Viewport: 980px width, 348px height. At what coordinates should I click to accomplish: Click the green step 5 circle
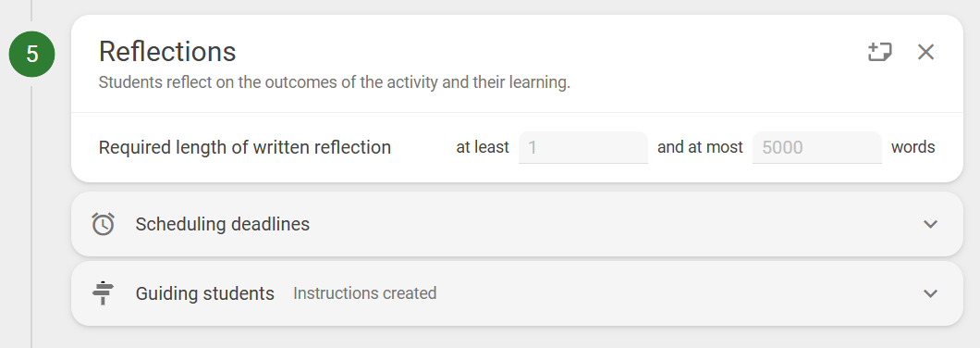point(31,54)
